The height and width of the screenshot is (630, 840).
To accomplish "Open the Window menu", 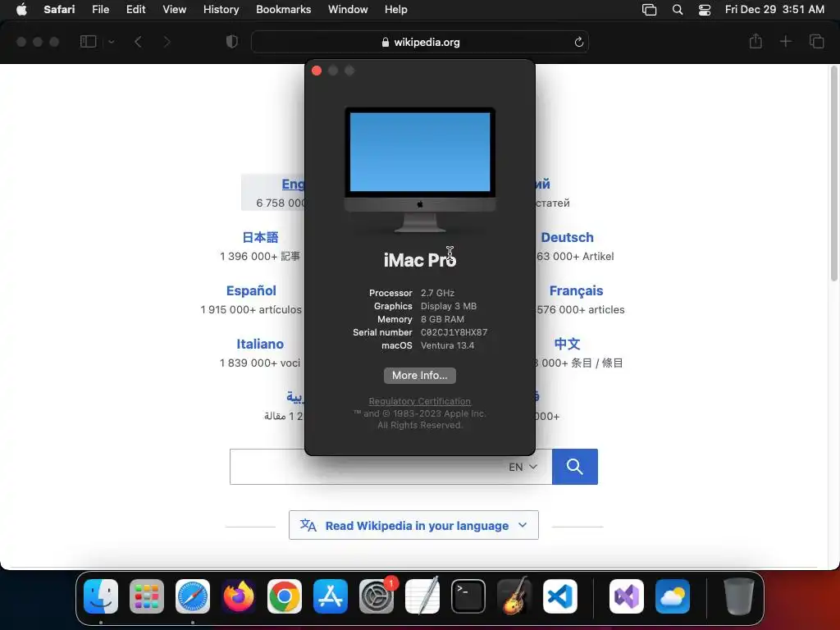I will (348, 9).
